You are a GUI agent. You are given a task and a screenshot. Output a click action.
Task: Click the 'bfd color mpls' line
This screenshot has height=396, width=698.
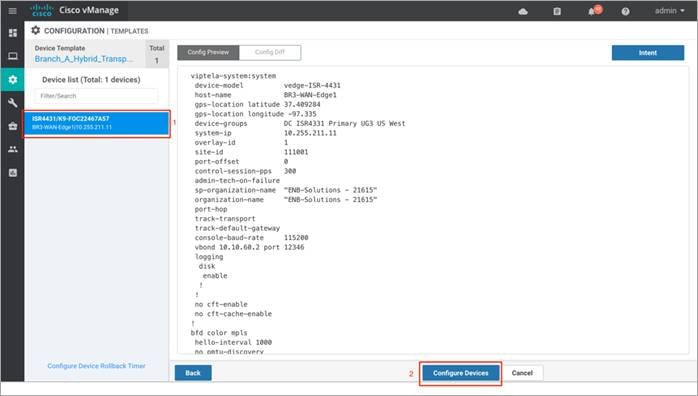219,333
